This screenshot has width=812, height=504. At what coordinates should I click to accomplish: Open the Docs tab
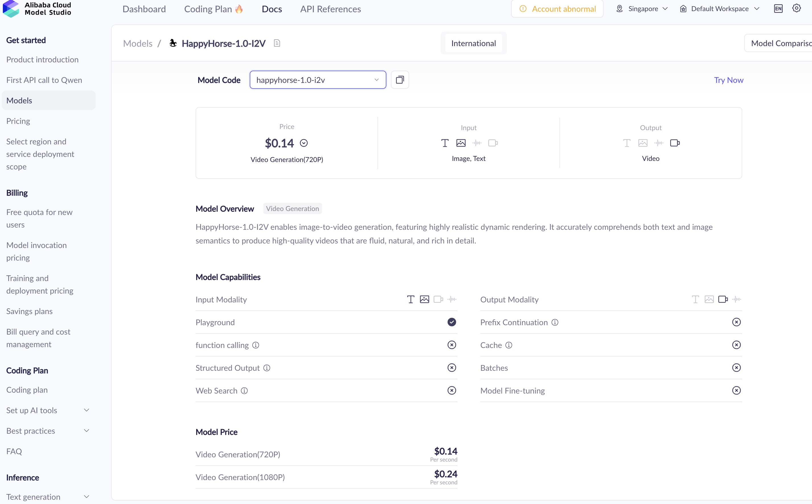tap(272, 9)
